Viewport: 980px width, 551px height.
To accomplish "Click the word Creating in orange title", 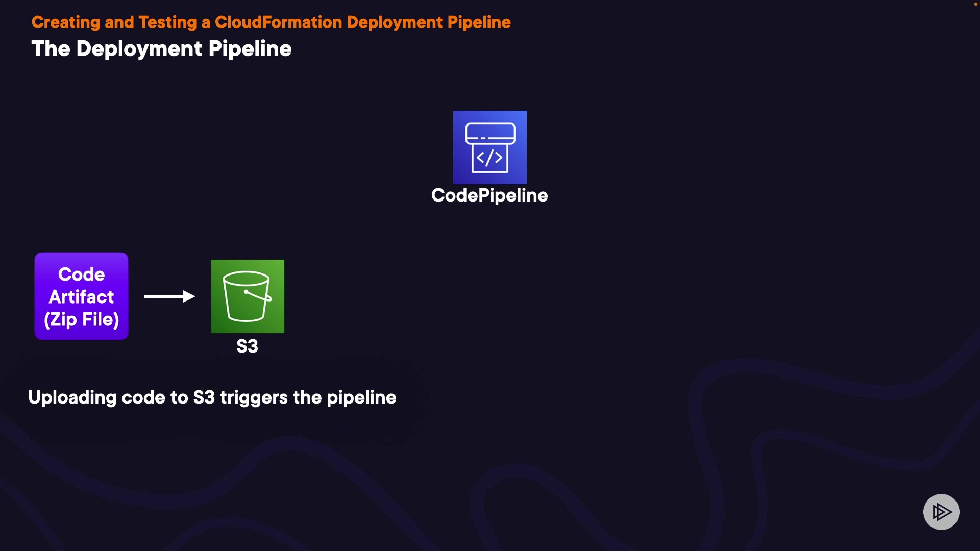I will pos(65,22).
